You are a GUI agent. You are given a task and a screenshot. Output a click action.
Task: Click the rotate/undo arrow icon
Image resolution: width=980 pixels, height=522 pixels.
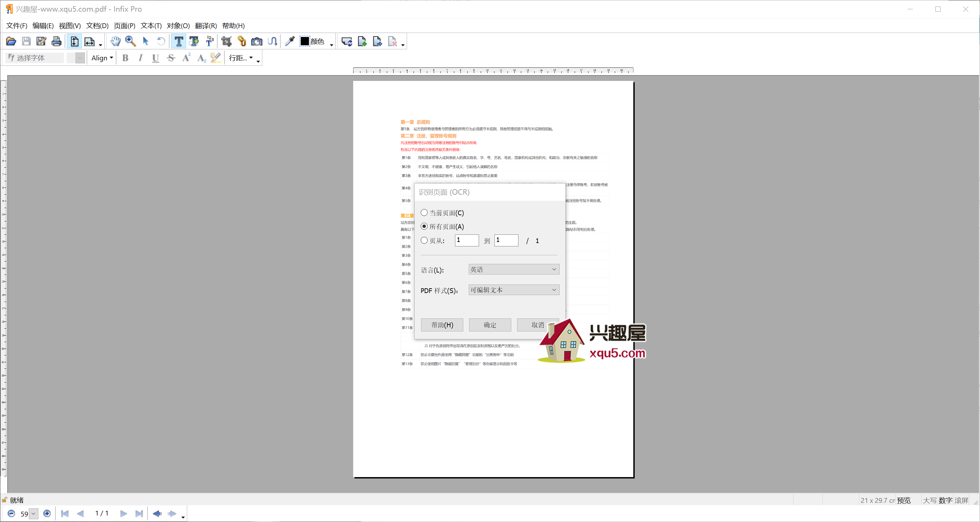[x=161, y=41]
